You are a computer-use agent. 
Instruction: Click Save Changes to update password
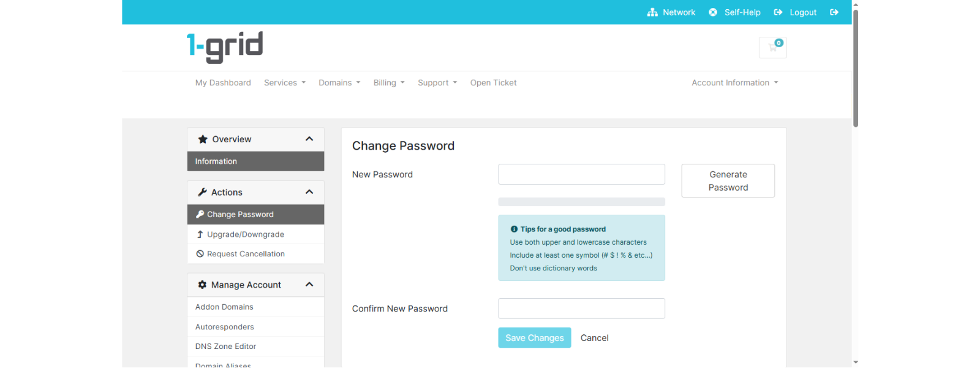pyautogui.click(x=534, y=337)
